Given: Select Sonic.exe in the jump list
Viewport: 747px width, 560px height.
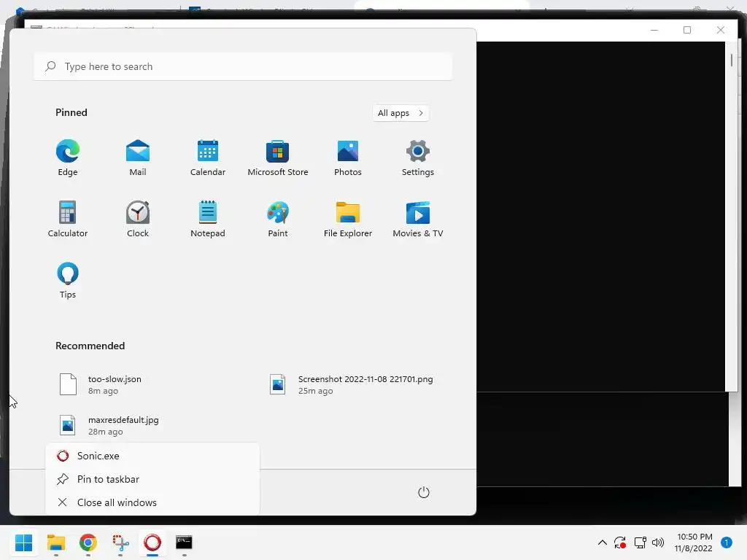Looking at the screenshot, I should 152,456.
